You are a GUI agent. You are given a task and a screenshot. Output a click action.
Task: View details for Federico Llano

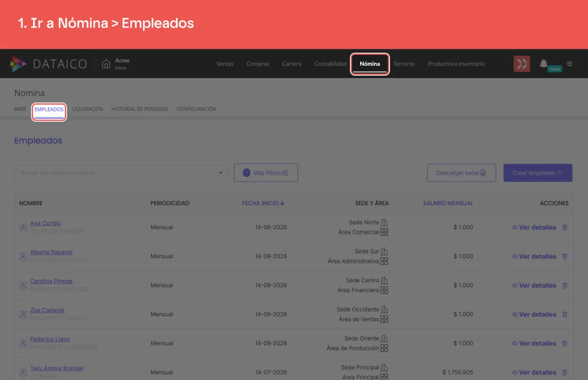coord(534,343)
